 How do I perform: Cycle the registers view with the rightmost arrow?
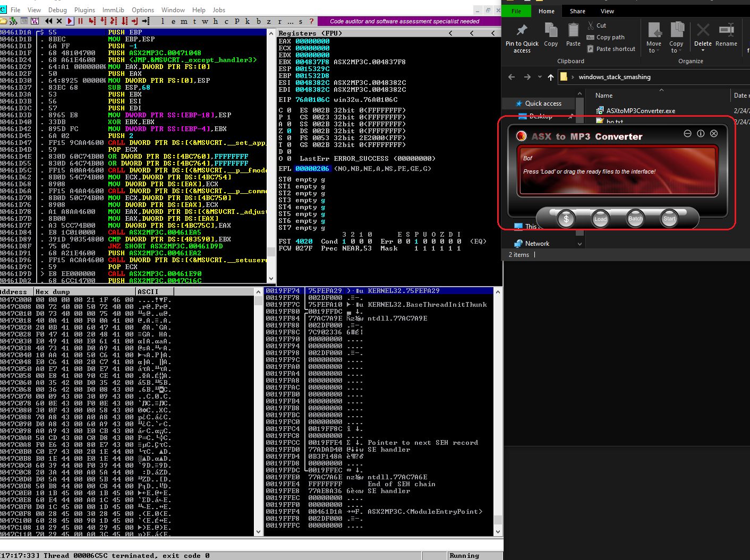click(493, 33)
